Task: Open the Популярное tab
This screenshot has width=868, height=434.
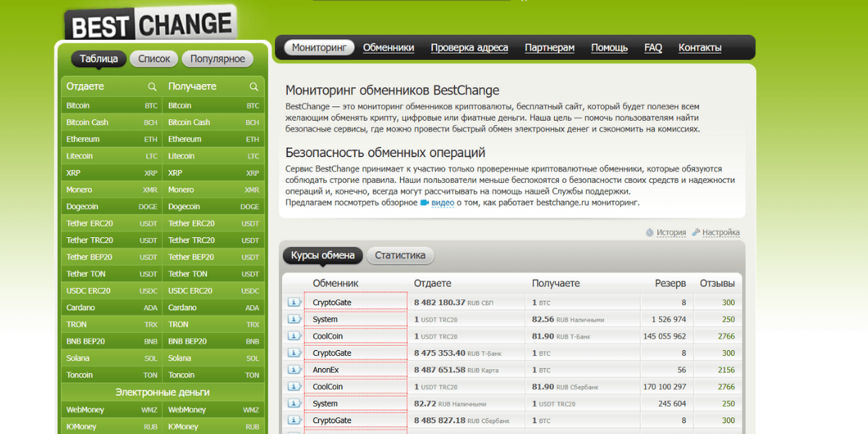Action: point(218,59)
